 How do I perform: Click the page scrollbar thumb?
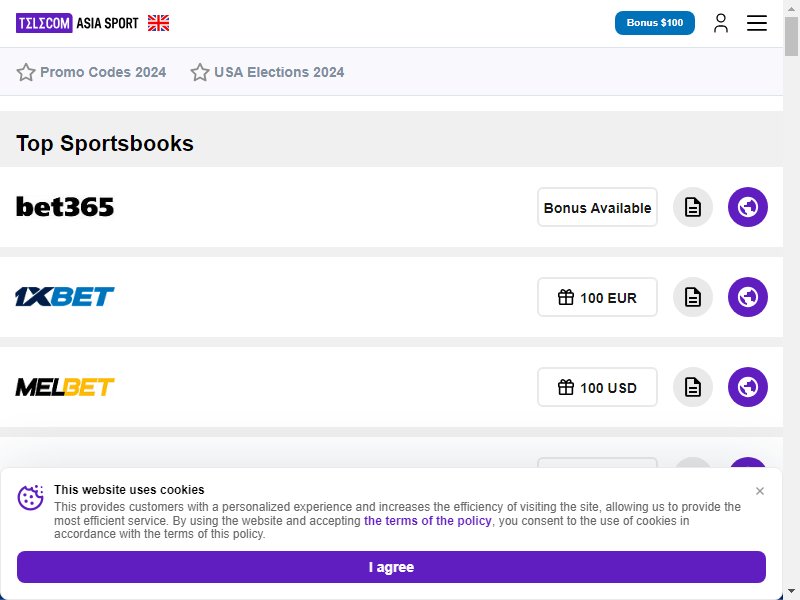click(791, 37)
